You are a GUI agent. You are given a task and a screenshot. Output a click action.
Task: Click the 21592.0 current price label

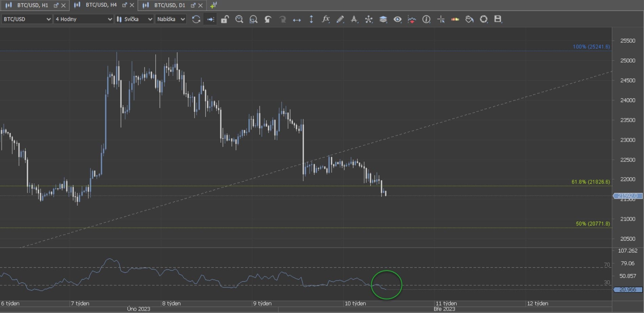point(628,196)
